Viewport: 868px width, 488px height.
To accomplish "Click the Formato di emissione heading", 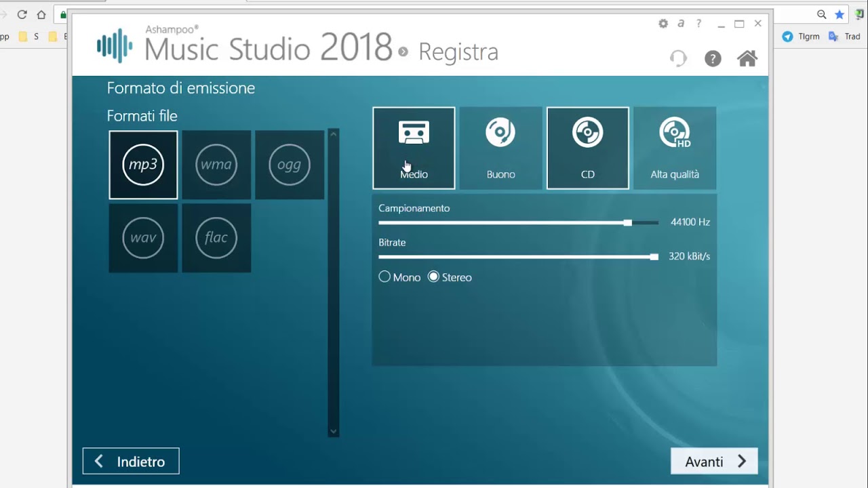I will pyautogui.click(x=181, y=88).
